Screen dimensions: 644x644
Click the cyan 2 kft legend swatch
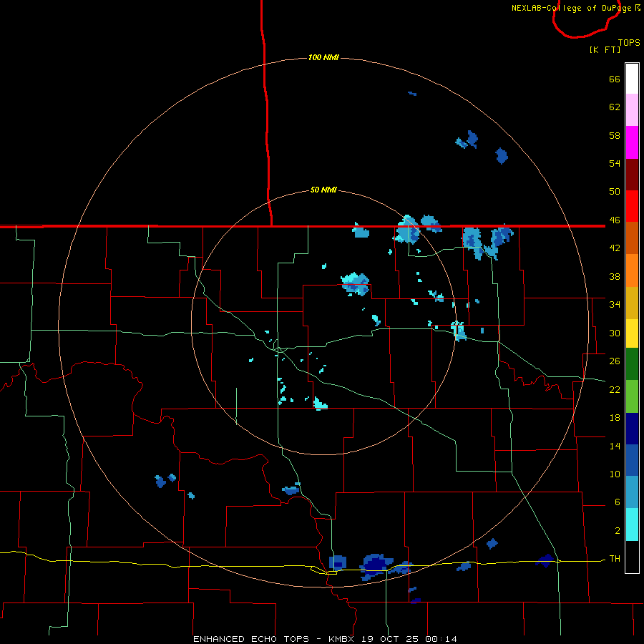pyautogui.click(x=632, y=525)
